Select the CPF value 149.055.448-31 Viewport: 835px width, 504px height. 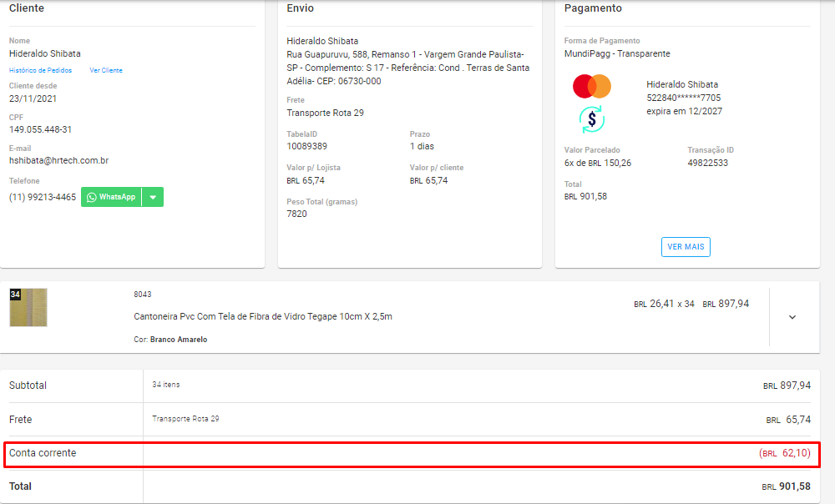pos(40,129)
